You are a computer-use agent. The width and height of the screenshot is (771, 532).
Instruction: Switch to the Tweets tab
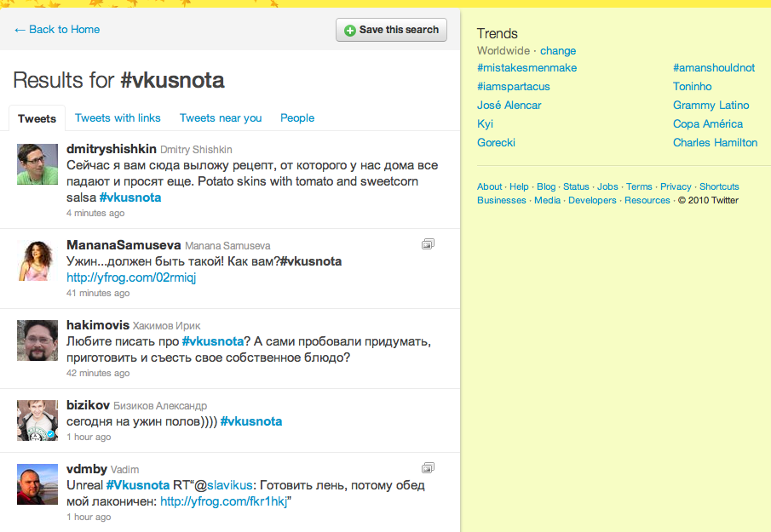click(37, 118)
